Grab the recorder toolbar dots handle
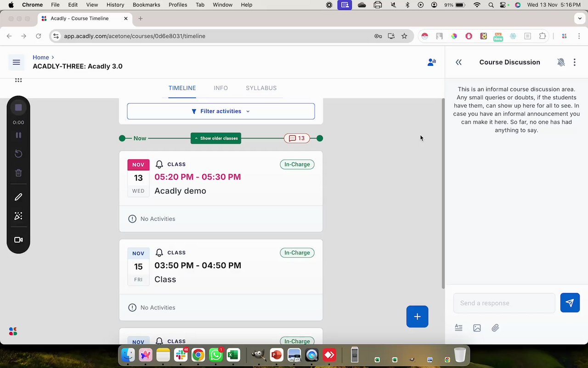Image resolution: width=588 pixels, height=368 pixels. tap(18, 80)
